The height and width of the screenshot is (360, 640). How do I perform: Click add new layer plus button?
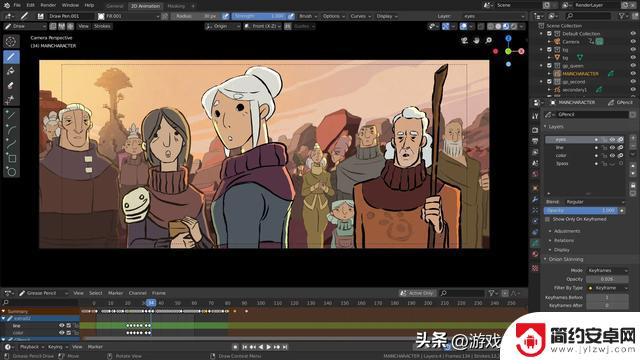tap(633, 138)
